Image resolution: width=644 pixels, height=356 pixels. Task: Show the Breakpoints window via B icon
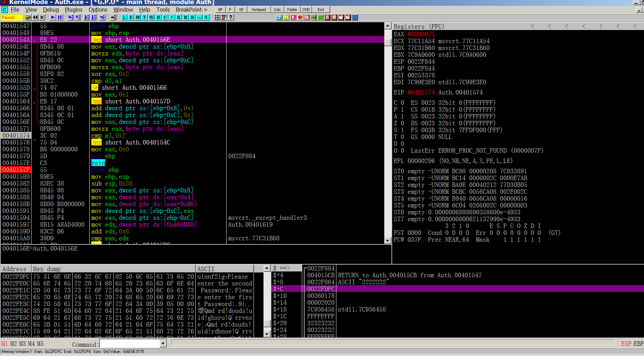(185, 17)
